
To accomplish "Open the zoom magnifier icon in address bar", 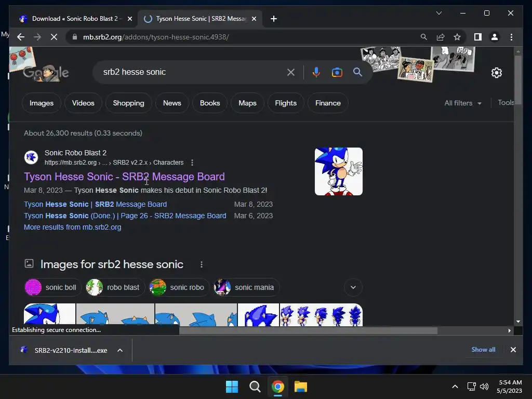I will (424, 37).
